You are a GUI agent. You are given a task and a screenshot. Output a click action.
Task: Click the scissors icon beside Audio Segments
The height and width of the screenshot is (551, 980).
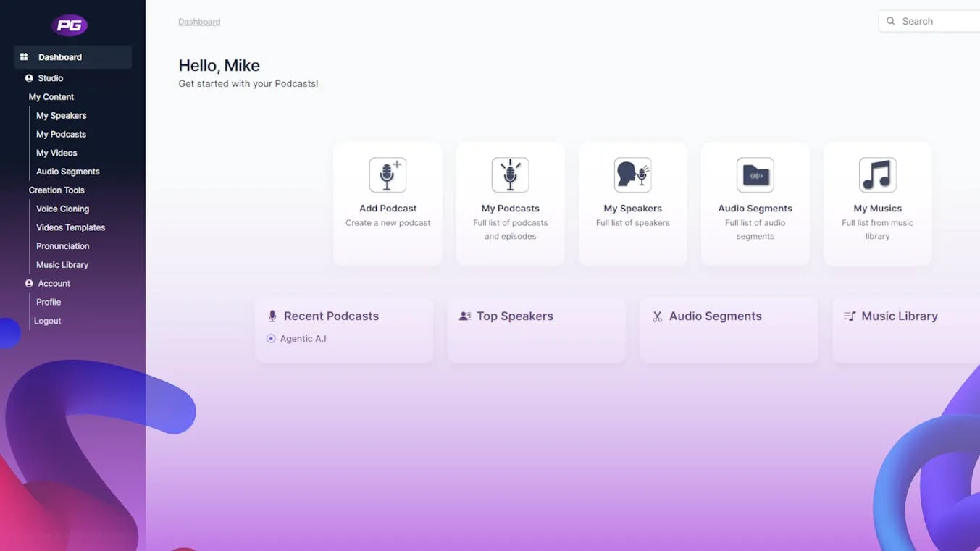click(657, 316)
